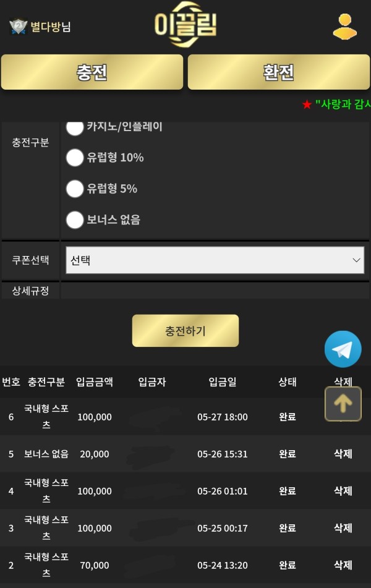Choose the 유럽형 5% radio option

point(75,189)
